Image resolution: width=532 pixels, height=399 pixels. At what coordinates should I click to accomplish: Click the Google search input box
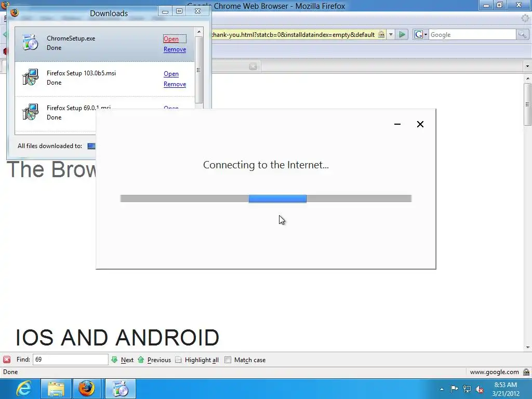click(472, 35)
